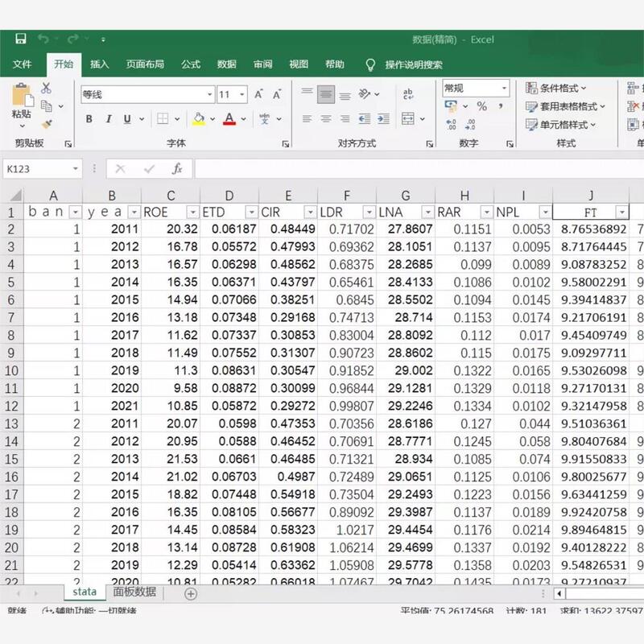The width and height of the screenshot is (644, 644).
Task: Click the Accounting number format icon
Action: 452,106
